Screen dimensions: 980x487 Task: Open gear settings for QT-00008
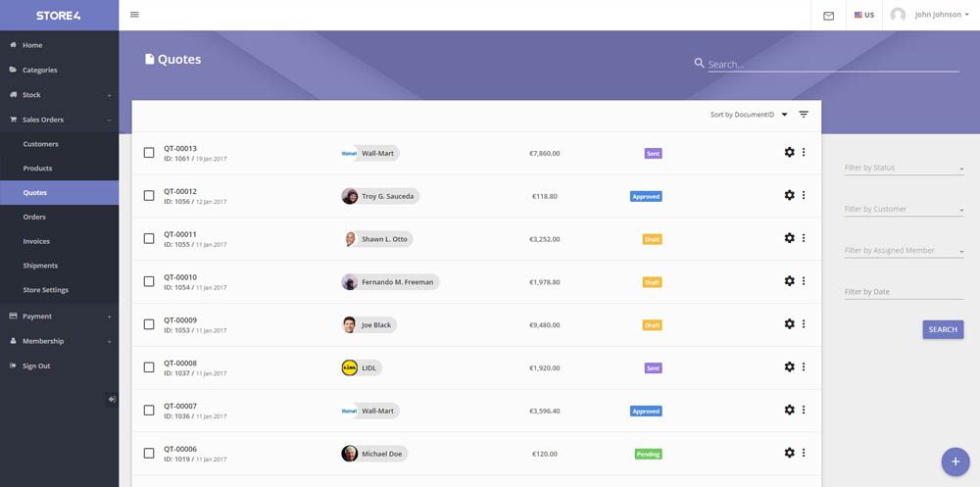point(789,367)
